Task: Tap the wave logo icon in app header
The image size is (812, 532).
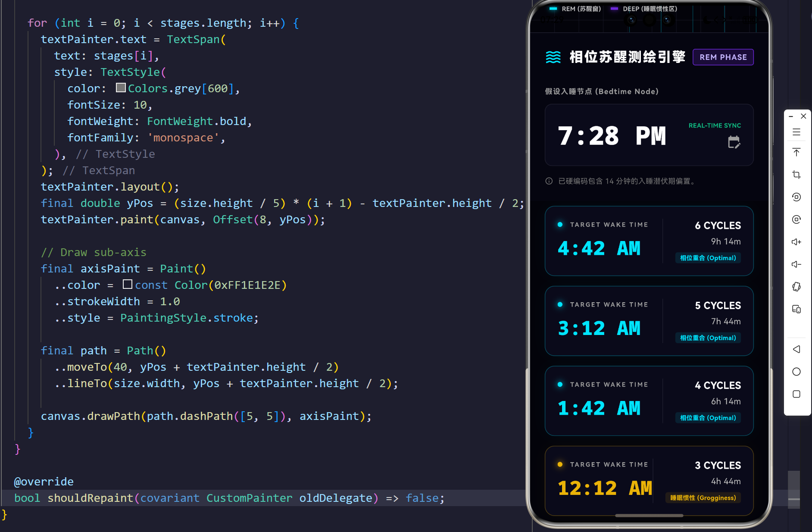Action: [x=553, y=57]
